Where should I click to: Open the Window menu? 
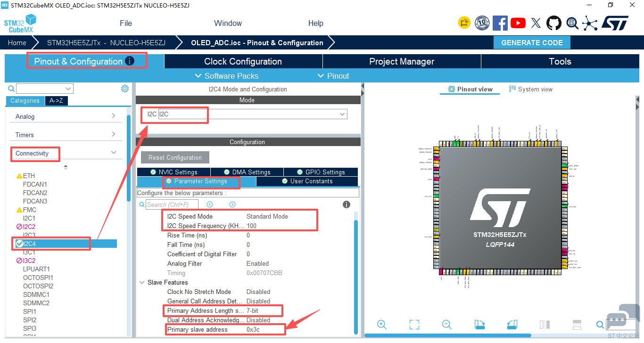coord(228,23)
